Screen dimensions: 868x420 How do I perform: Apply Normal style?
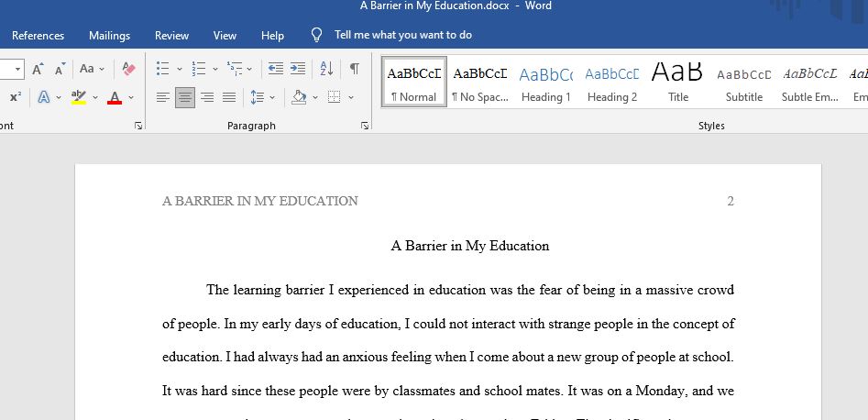pyautogui.click(x=414, y=81)
